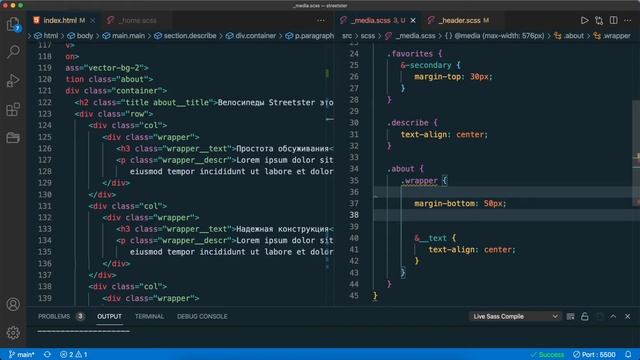Click line number 38 in SCSS editor

point(354,215)
